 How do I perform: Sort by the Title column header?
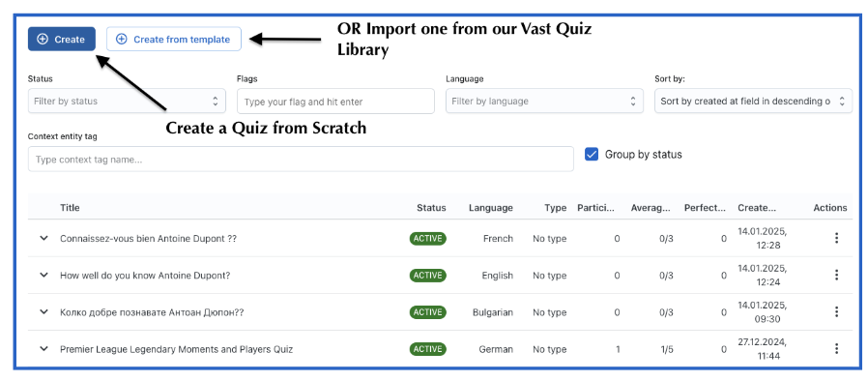pyautogui.click(x=70, y=208)
